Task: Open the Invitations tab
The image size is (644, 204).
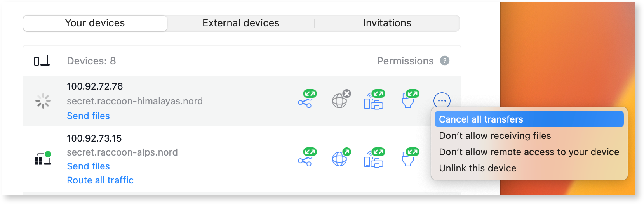Action: click(x=387, y=23)
